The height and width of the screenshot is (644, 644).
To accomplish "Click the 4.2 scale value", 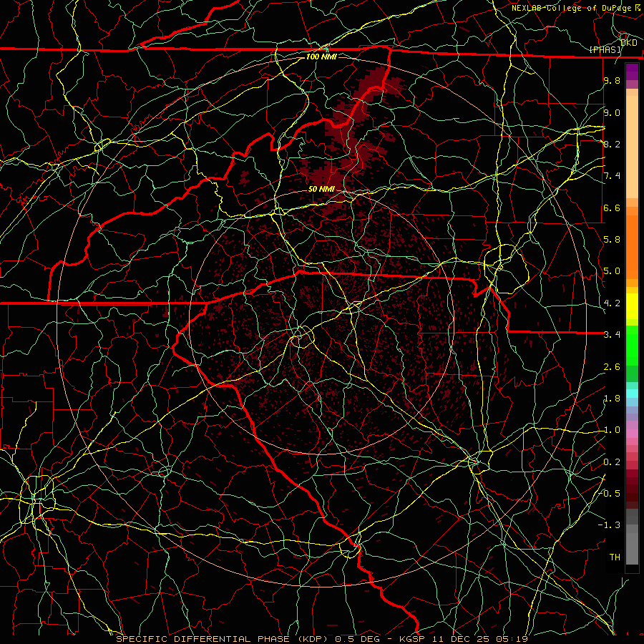I will [x=612, y=303].
